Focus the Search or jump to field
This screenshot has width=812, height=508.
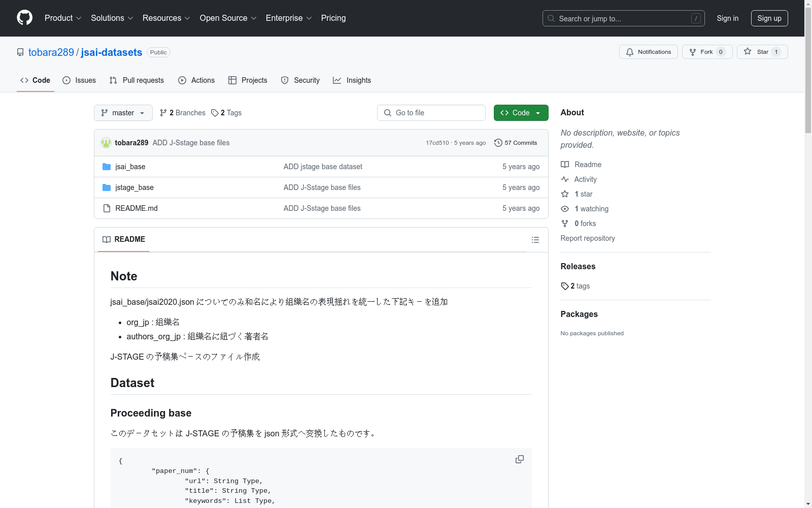(x=623, y=18)
